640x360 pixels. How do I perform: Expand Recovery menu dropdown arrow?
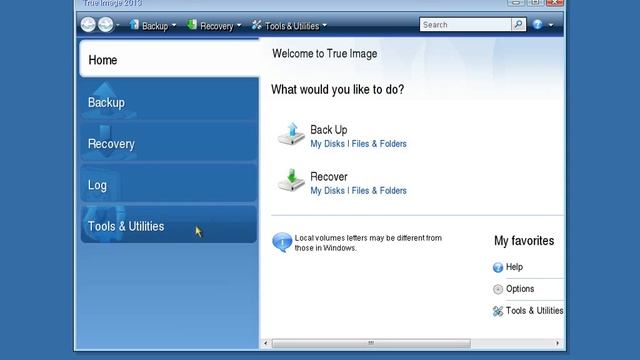tap(239, 25)
